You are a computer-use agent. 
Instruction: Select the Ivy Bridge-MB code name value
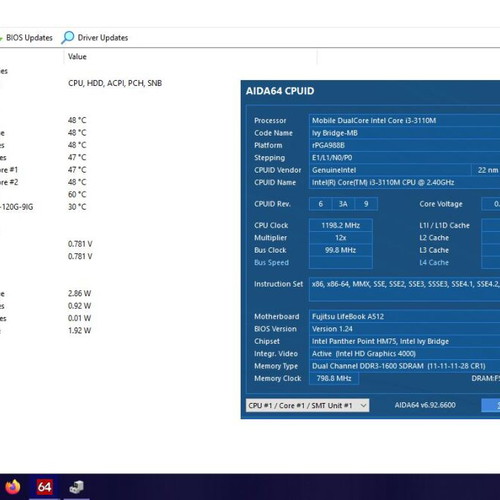click(x=404, y=133)
